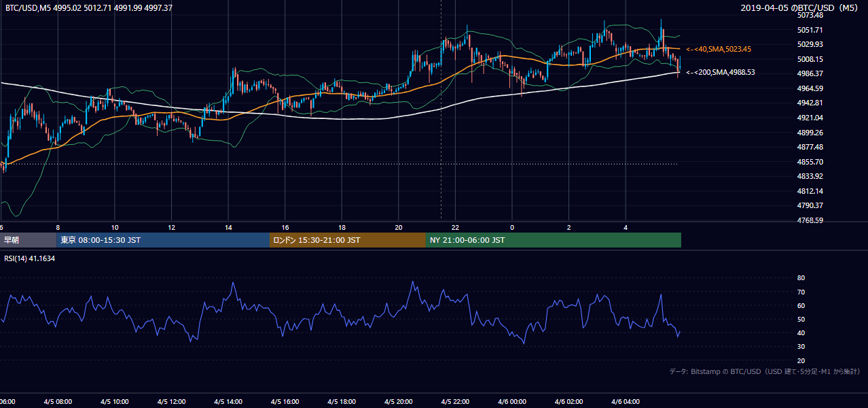Click RSI scale value 80

801,278
